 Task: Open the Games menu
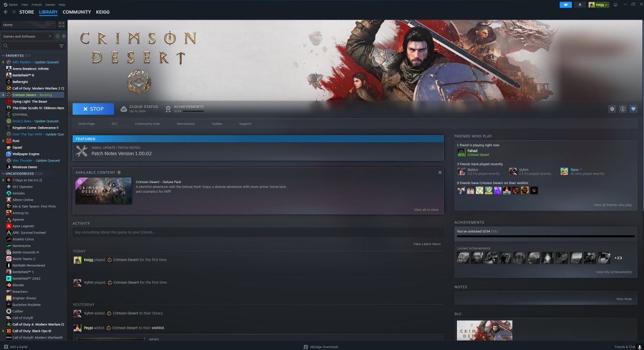50,4
